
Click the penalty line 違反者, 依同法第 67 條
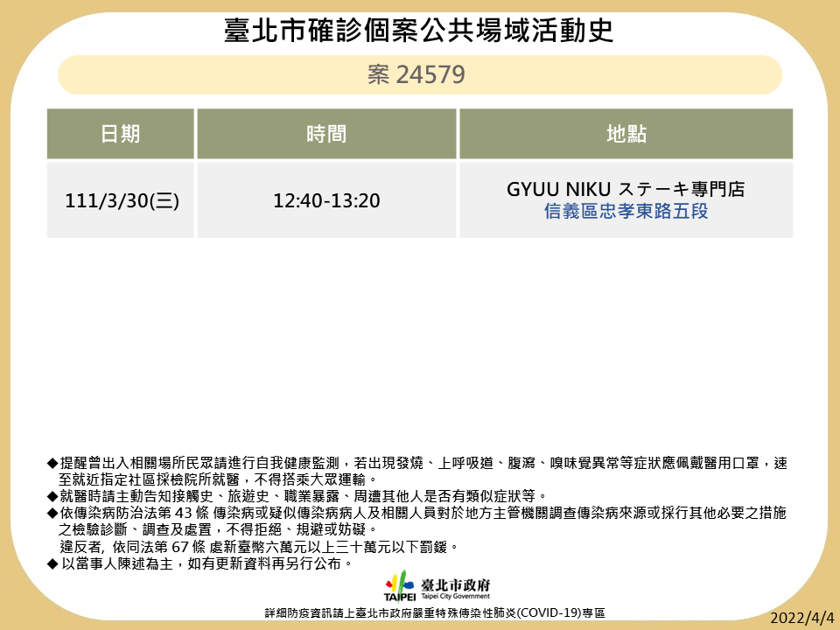pos(260,547)
